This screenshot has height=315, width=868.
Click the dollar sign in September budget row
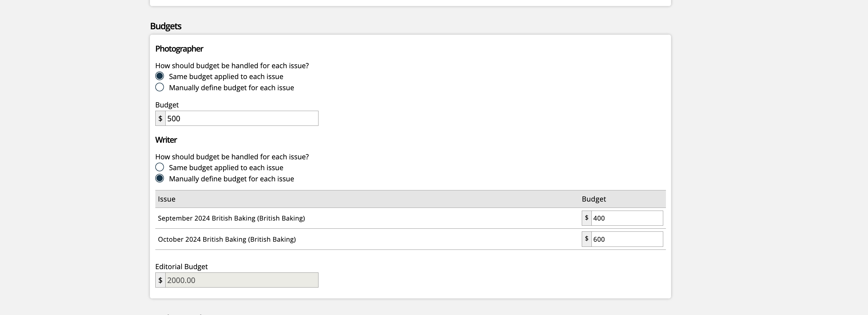[x=586, y=218]
